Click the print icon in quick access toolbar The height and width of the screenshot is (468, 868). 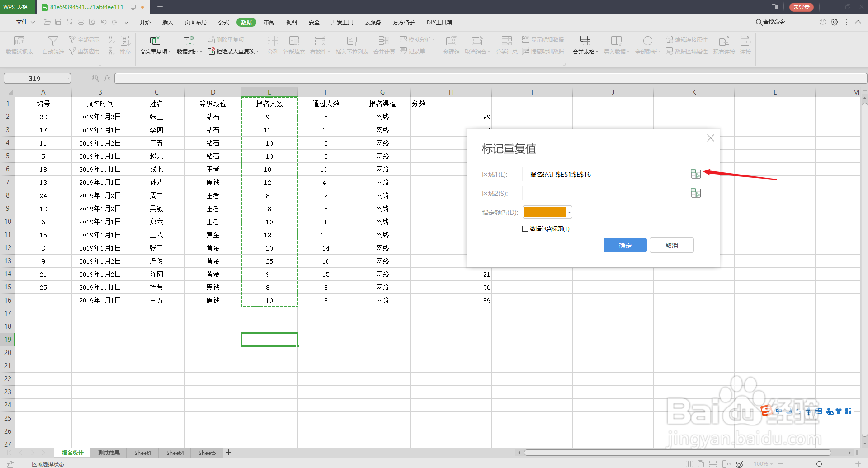point(81,22)
